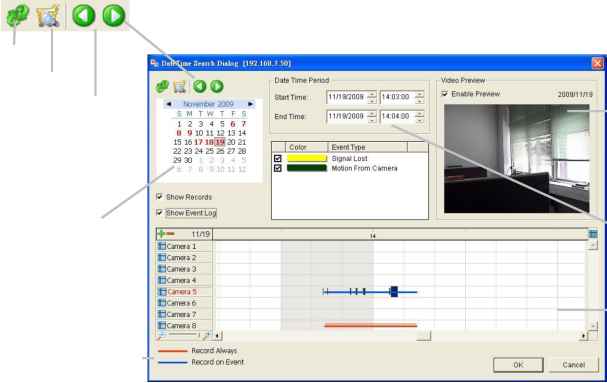Screen dimensions: 607x383
Task: Click the green refresh icon in dialog toolbar
Action: [x=163, y=86]
